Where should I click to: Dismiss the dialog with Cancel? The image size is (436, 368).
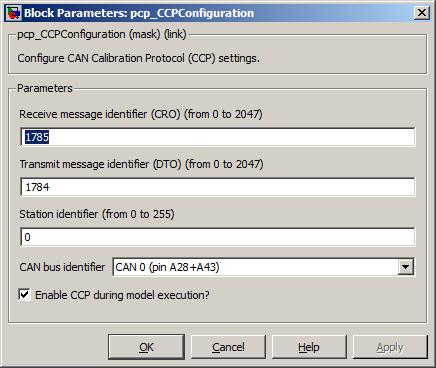(228, 347)
